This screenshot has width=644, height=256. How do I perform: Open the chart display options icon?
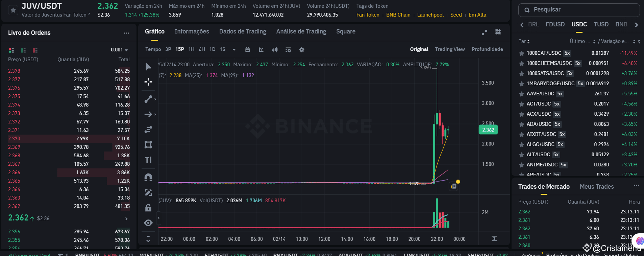(x=288, y=50)
